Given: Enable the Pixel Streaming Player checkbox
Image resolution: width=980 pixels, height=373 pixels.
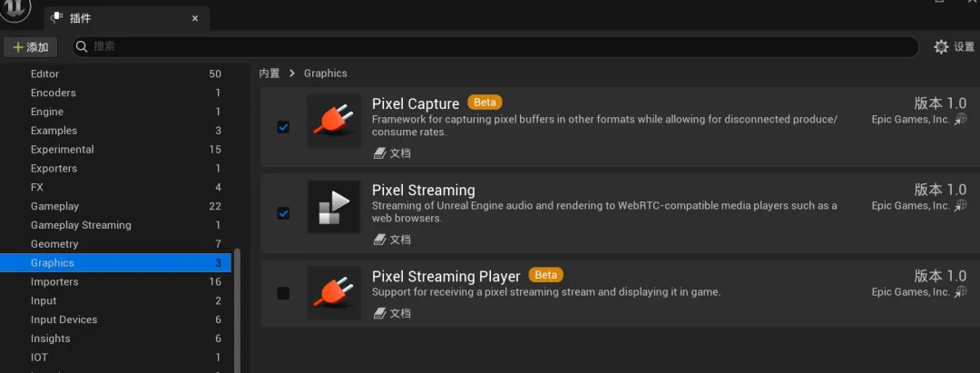Looking at the screenshot, I should 283,293.
